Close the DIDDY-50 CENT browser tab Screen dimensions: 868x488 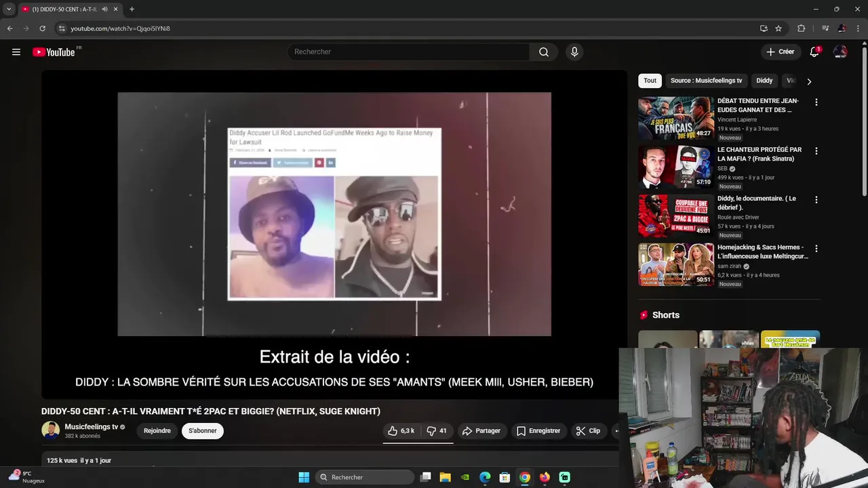(115, 9)
